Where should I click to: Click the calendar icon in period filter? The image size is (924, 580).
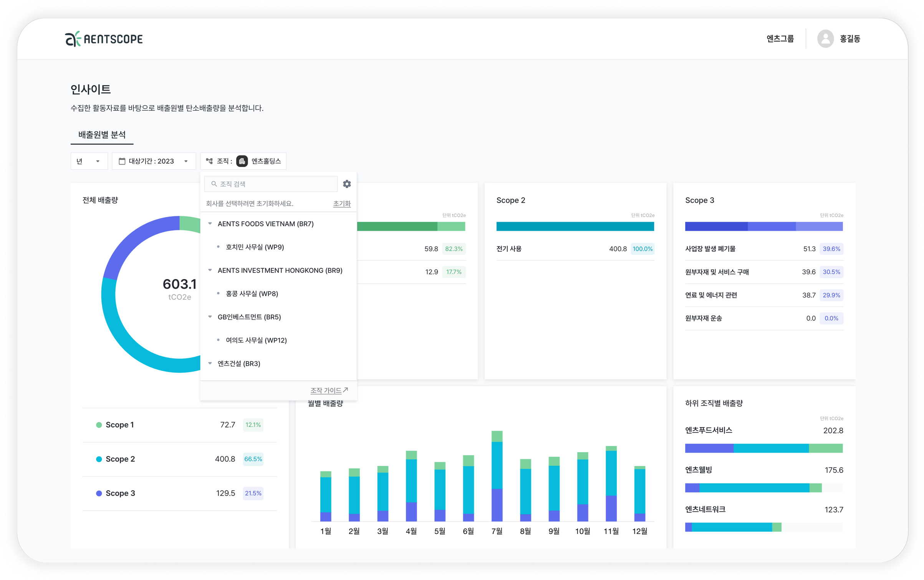pos(122,161)
